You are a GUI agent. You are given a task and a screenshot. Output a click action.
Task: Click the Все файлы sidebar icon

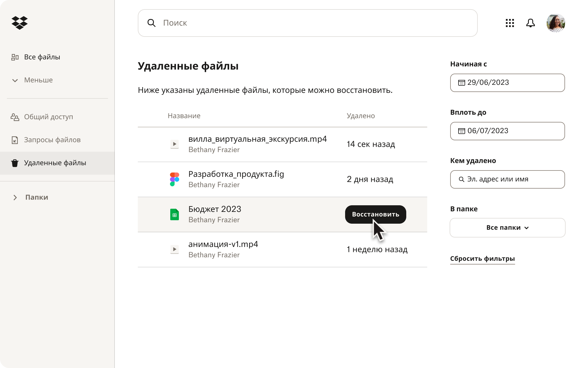tap(15, 57)
